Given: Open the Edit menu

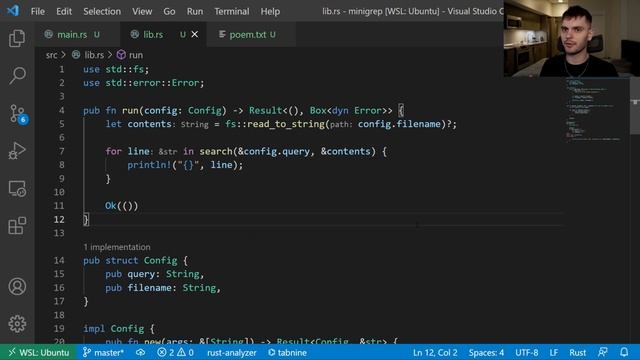Looking at the screenshot, I should click(x=64, y=11).
